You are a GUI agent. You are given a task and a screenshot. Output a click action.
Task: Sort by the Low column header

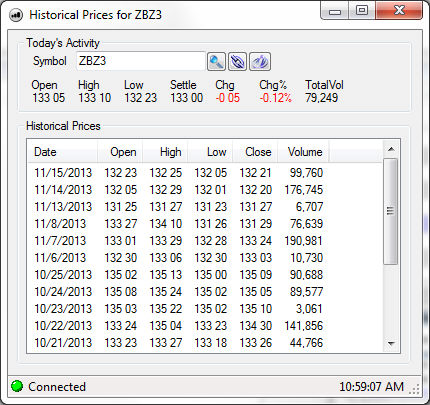[210, 152]
